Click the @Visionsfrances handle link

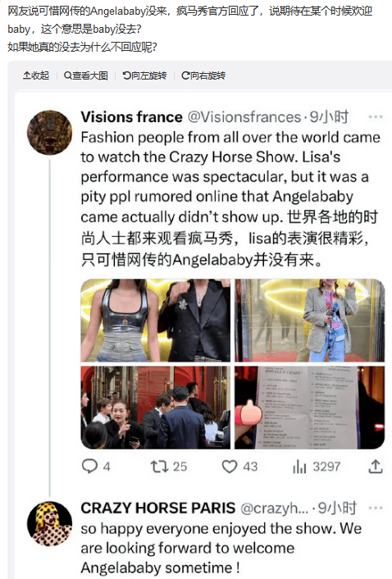click(244, 117)
